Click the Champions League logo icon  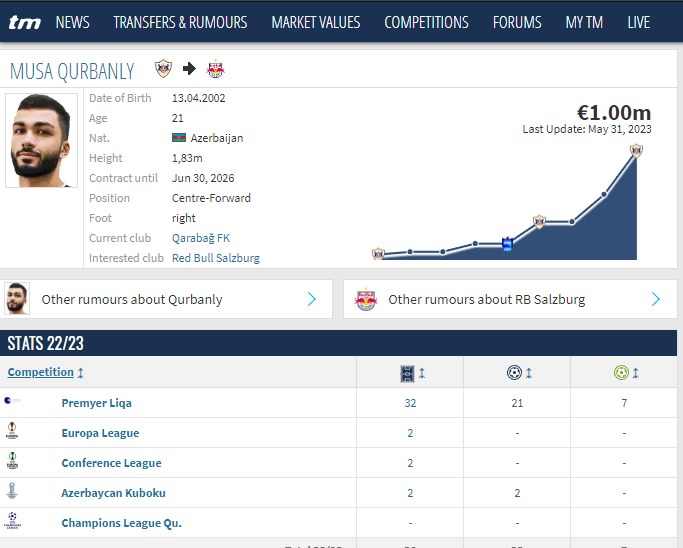[x=12, y=521]
